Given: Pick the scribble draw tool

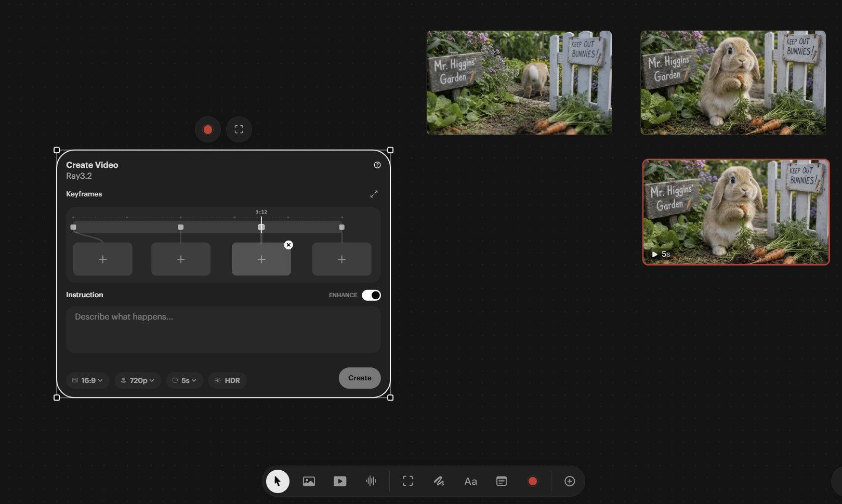Looking at the screenshot, I should click(439, 481).
